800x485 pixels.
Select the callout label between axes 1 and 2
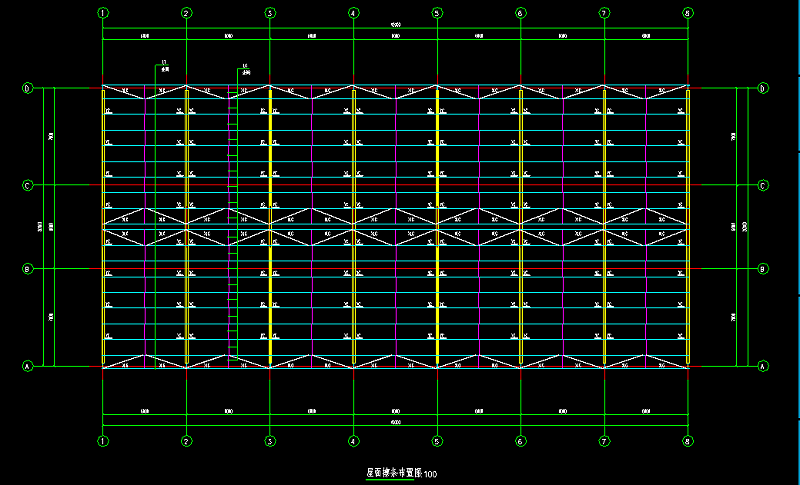[x=164, y=68]
